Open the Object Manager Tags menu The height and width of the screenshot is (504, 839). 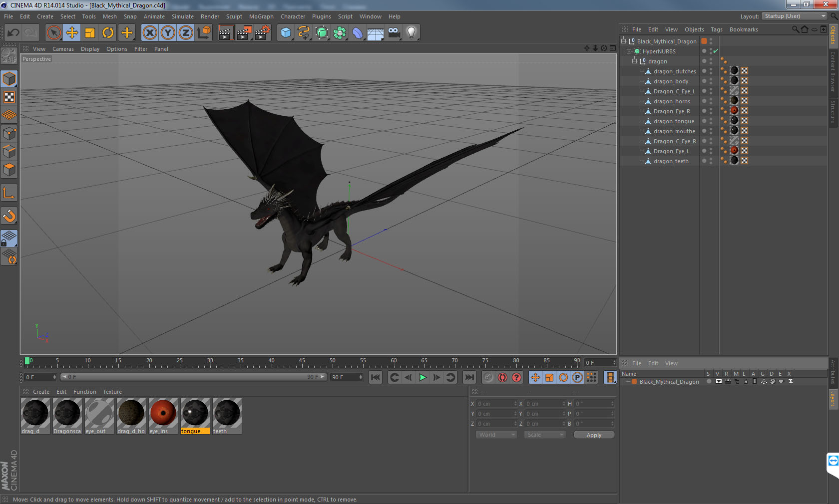click(x=717, y=29)
